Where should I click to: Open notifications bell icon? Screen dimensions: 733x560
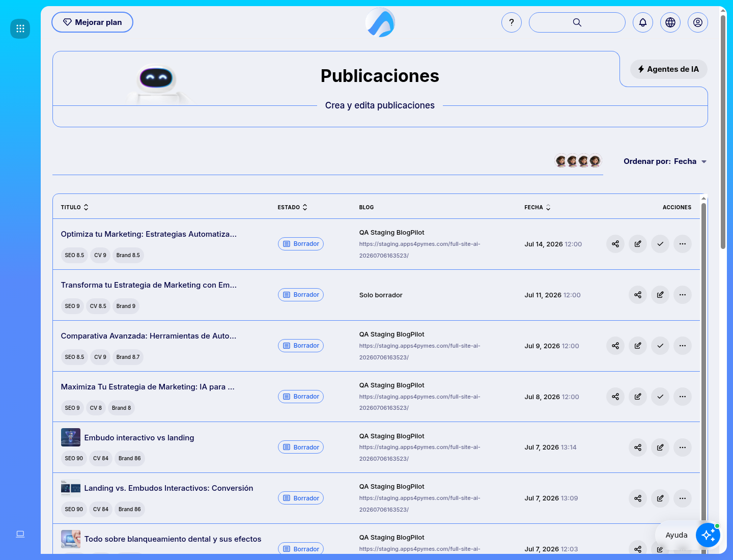point(643,22)
